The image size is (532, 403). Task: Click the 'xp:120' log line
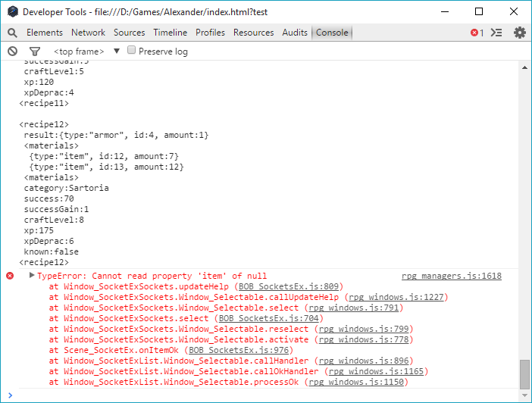(x=39, y=82)
